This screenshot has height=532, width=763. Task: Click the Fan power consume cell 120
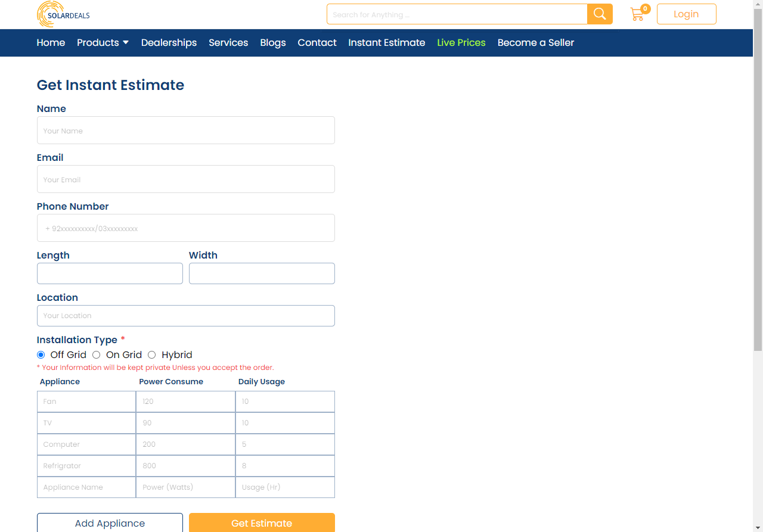point(186,402)
